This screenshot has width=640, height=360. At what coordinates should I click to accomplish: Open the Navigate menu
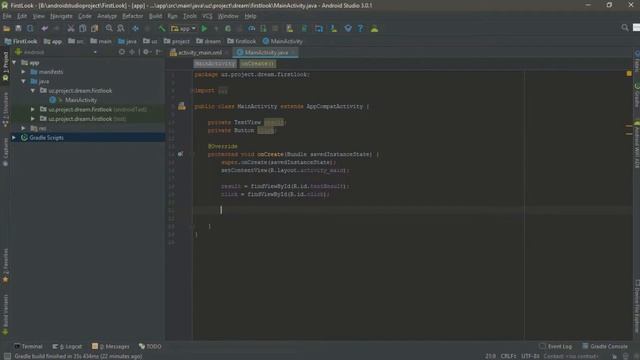pos(61,16)
